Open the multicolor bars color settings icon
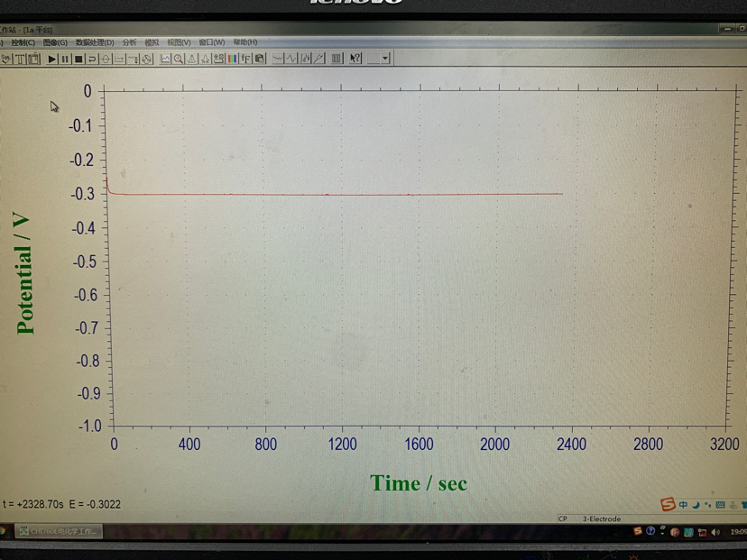Image resolution: width=747 pixels, height=560 pixels. pyautogui.click(x=232, y=59)
